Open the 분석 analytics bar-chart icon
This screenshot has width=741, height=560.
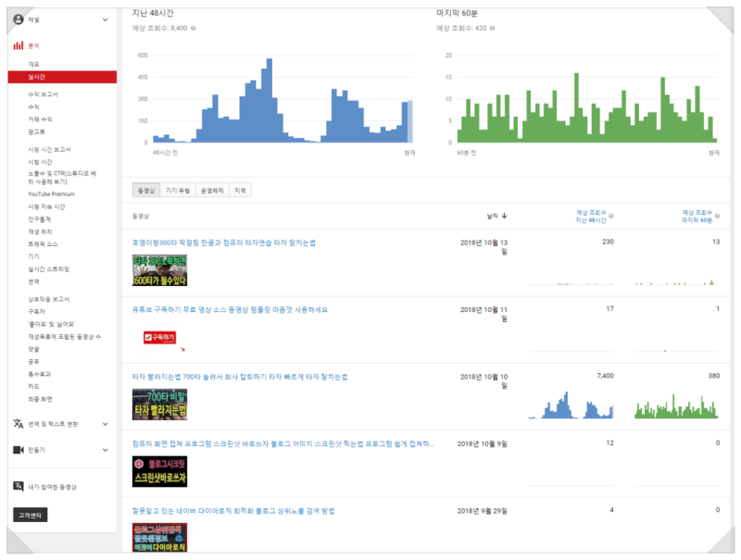coord(18,45)
